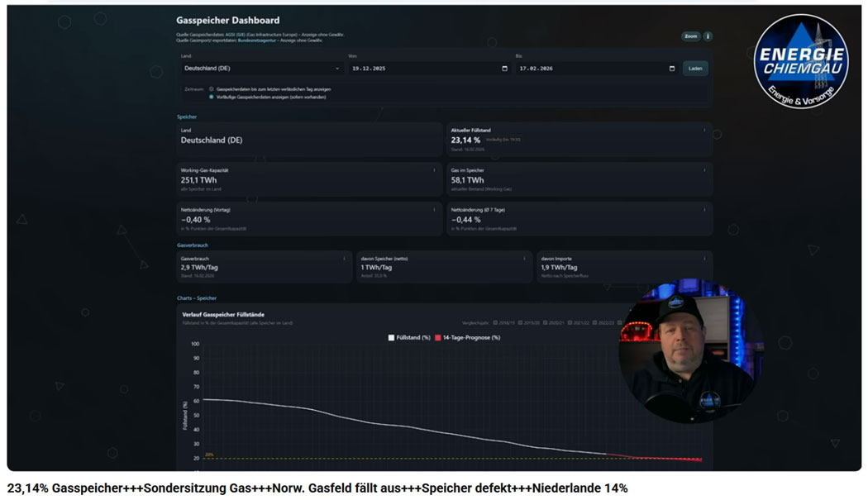
Task: Select the Vorläufige Gasspeicherdaten anzeigen radio option
Action: (x=212, y=97)
